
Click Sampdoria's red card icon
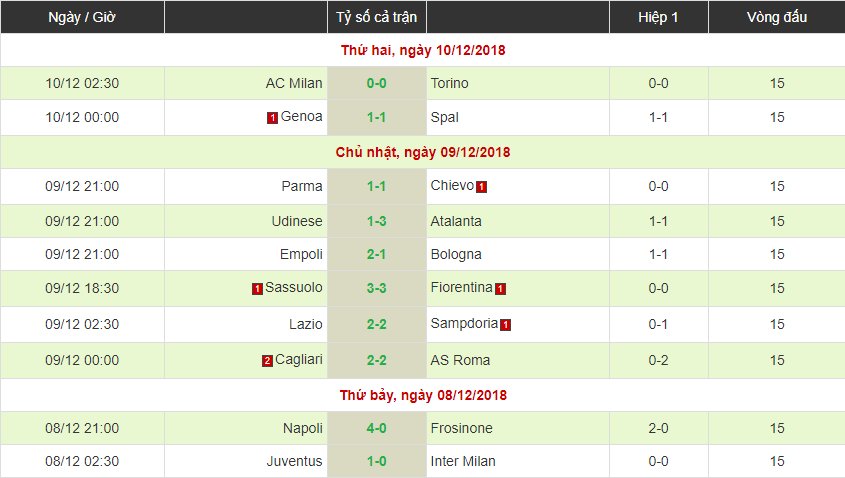point(506,325)
